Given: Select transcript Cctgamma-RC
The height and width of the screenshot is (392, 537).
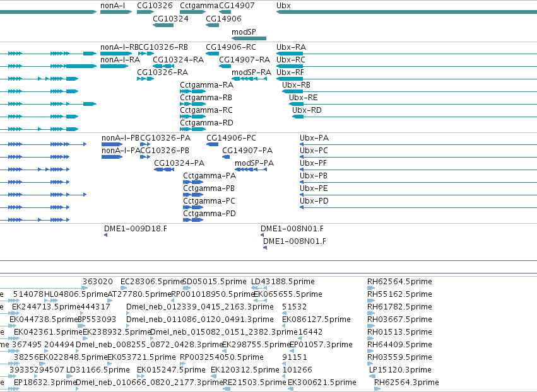Looking at the screenshot, I should point(206,110).
